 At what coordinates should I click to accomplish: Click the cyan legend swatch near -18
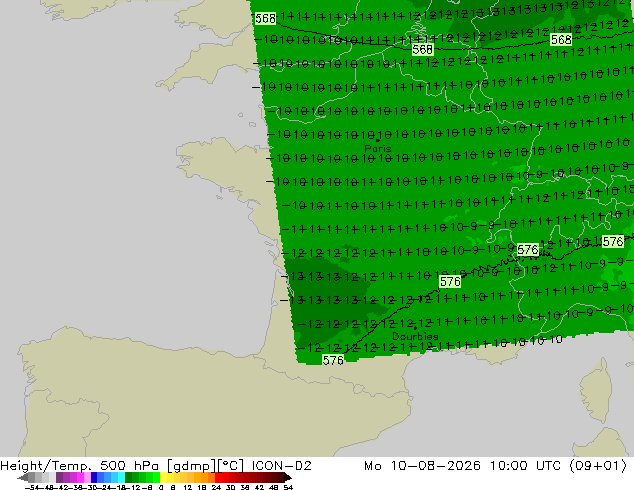click(x=122, y=477)
